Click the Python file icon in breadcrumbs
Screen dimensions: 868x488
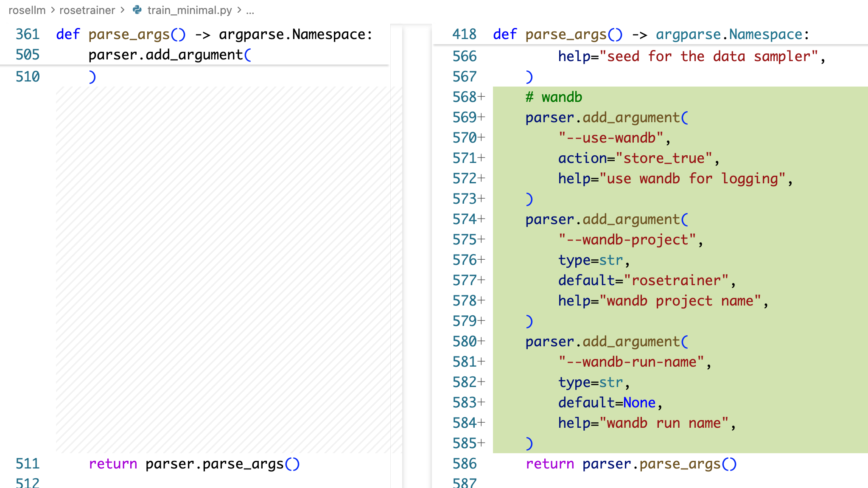[x=137, y=10]
